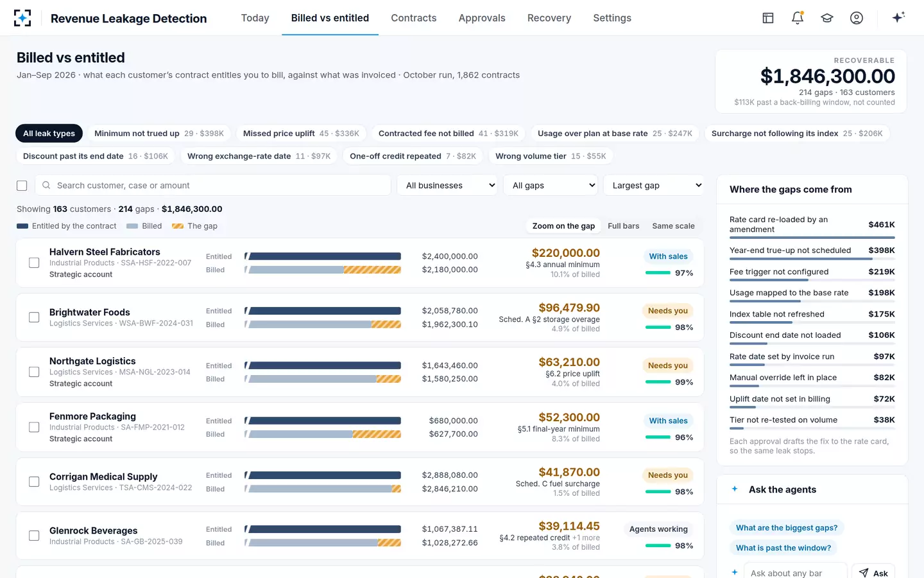Open the Recovery tab
The image size is (924, 578).
pyautogui.click(x=549, y=18)
